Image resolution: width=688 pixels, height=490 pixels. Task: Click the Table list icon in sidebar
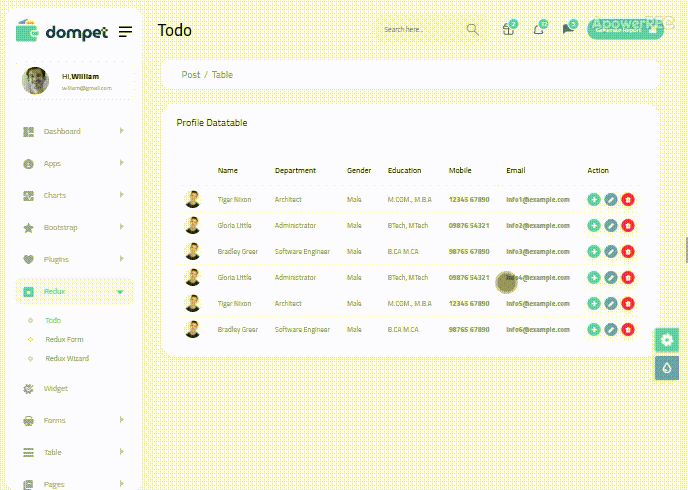tap(29, 452)
